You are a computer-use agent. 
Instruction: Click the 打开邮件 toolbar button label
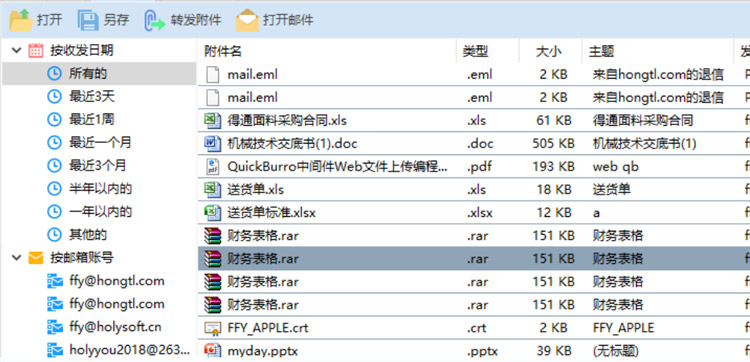[x=288, y=21]
